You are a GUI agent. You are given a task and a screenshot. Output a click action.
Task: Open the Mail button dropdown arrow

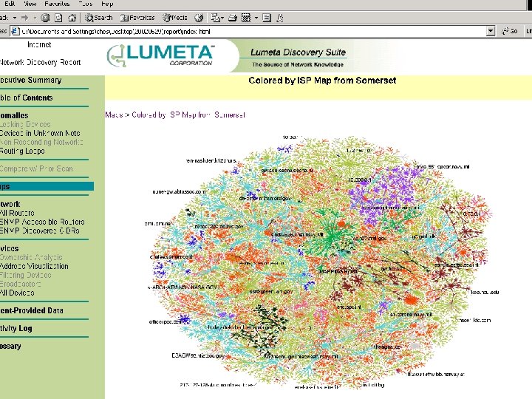pos(222,18)
